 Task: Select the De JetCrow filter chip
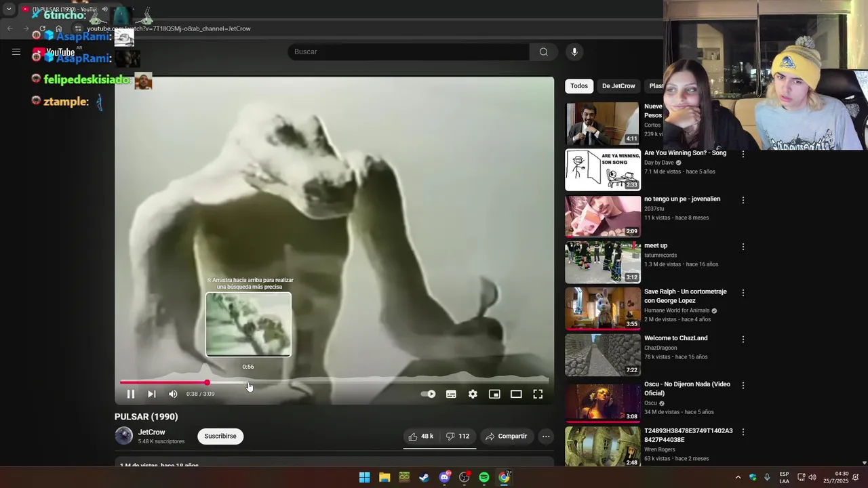click(618, 86)
